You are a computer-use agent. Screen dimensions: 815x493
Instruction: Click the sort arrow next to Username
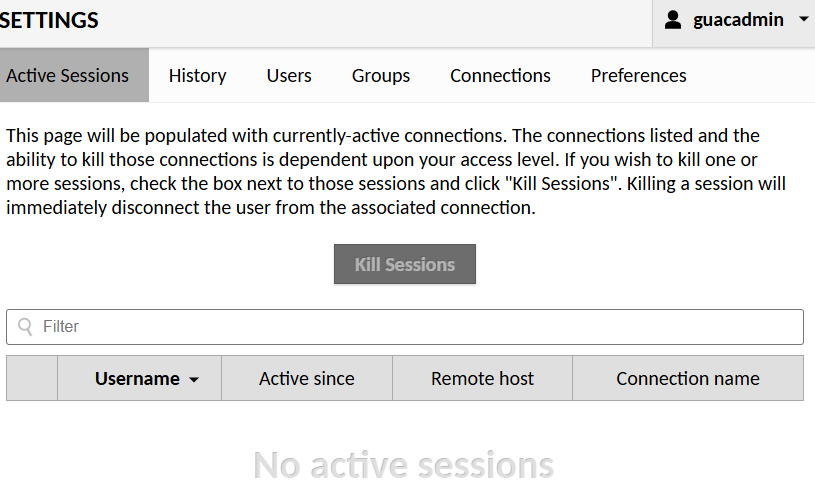pyautogui.click(x=194, y=380)
